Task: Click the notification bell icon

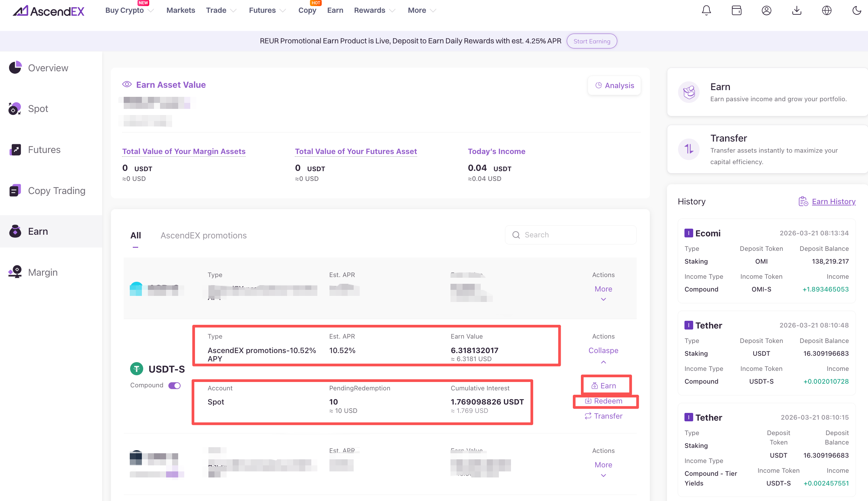Action: pos(706,10)
